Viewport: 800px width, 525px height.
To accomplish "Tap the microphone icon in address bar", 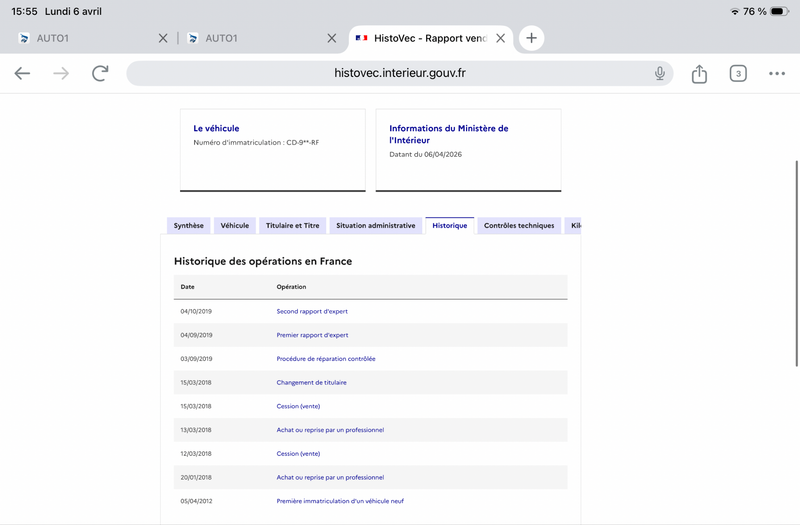I will click(660, 73).
